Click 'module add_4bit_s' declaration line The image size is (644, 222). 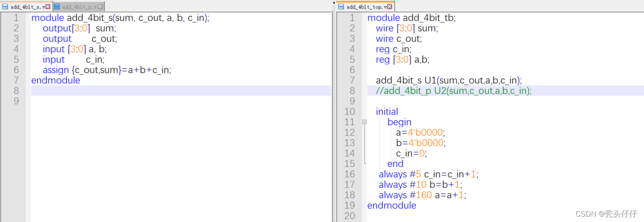121,18
